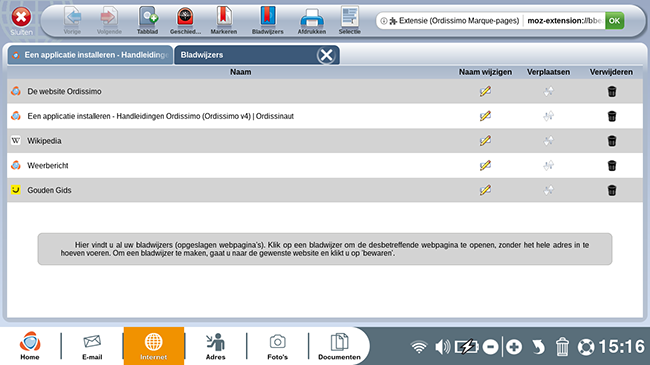Image resolution: width=650 pixels, height=365 pixels.
Task: Click the site info icon in address bar
Action: click(x=384, y=21)
